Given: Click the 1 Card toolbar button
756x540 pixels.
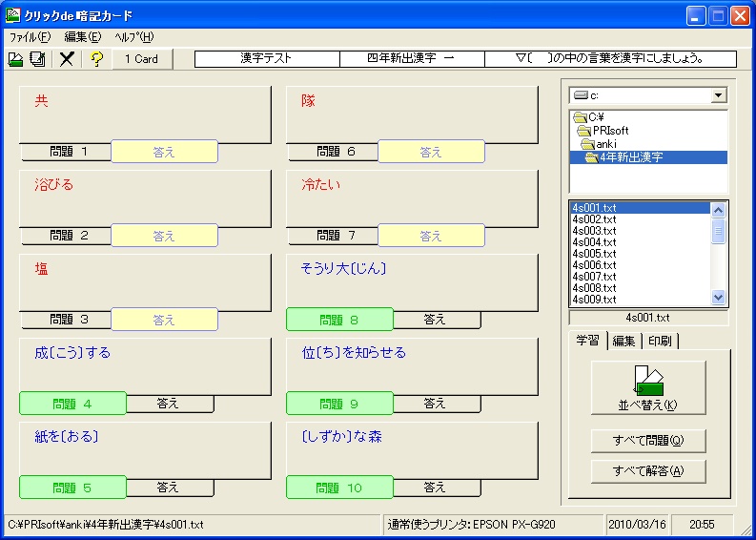Looking at the screenshot, I should click(x=142, y=59).
